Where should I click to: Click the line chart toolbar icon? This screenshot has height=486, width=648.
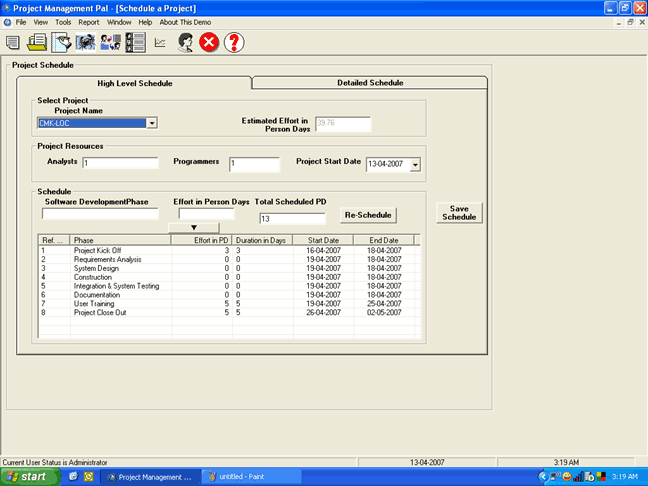click(x=160, y=42)
